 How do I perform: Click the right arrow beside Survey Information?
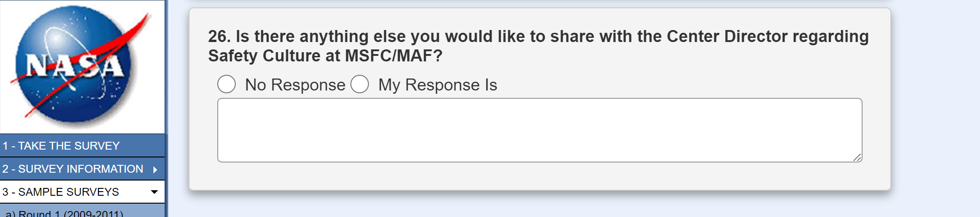[155, 169]
